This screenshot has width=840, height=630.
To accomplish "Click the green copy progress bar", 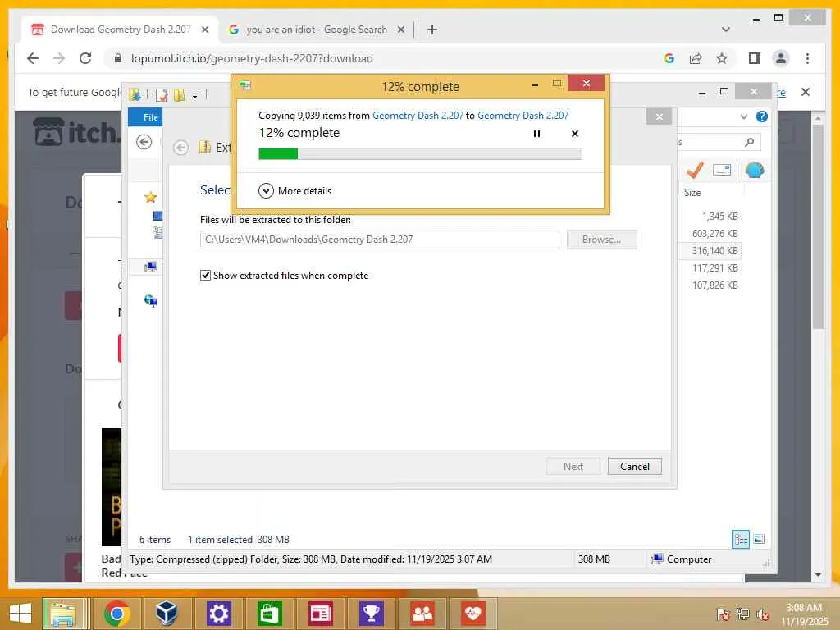I will click(x=420, y=154).
